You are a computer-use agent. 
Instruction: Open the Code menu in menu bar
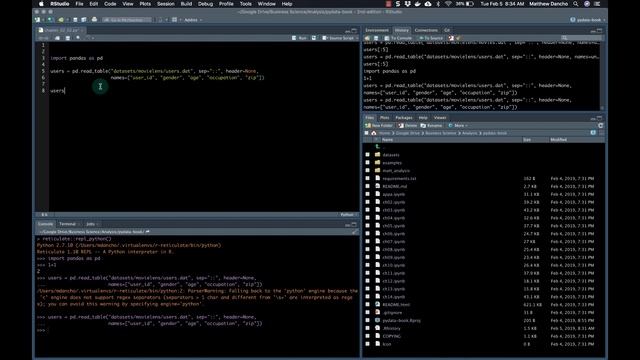coord(110,4)
